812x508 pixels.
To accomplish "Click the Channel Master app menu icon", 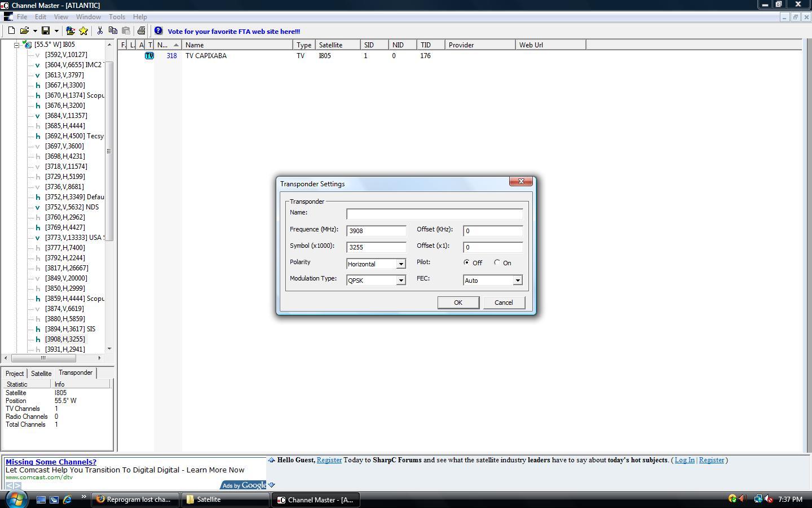I will (x=8, y=16).
